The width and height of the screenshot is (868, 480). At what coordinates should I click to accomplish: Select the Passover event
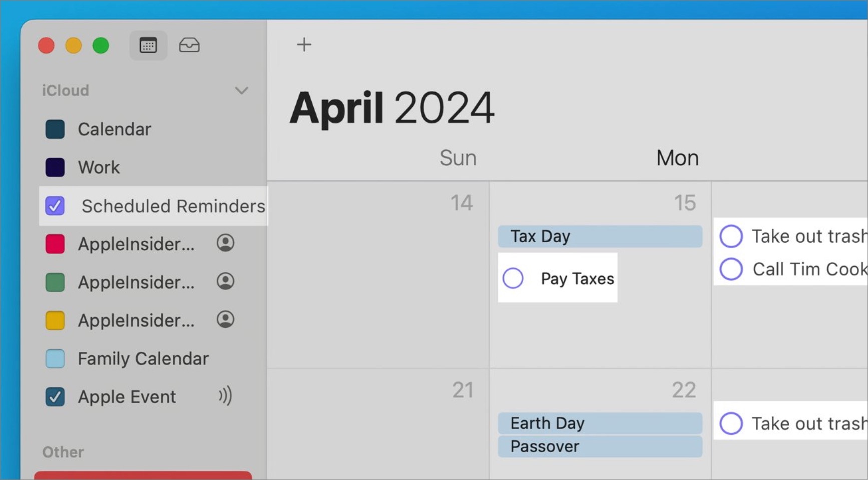tap(599, 446)
